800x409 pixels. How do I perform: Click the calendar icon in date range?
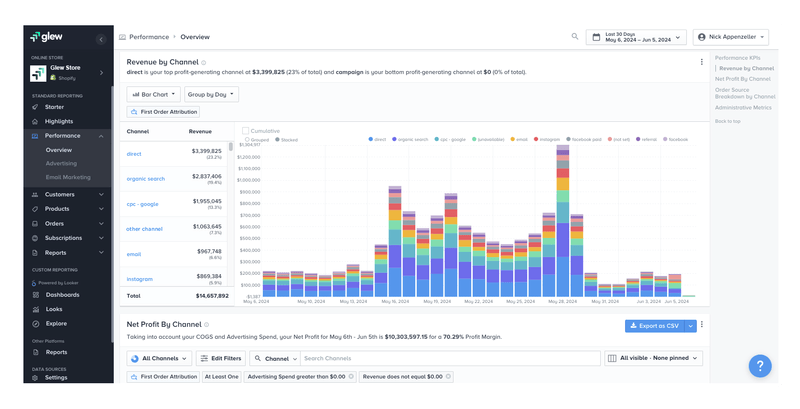pos(596,37)
